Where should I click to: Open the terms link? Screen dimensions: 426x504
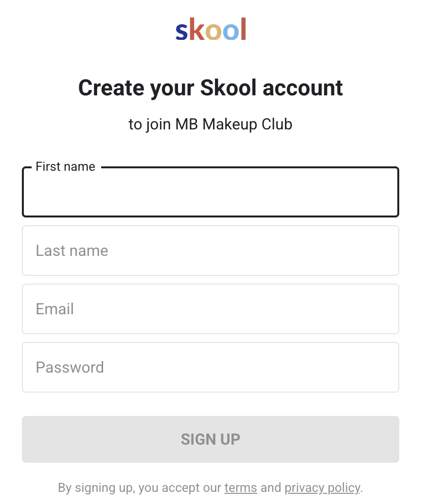(x=241, y=487)
